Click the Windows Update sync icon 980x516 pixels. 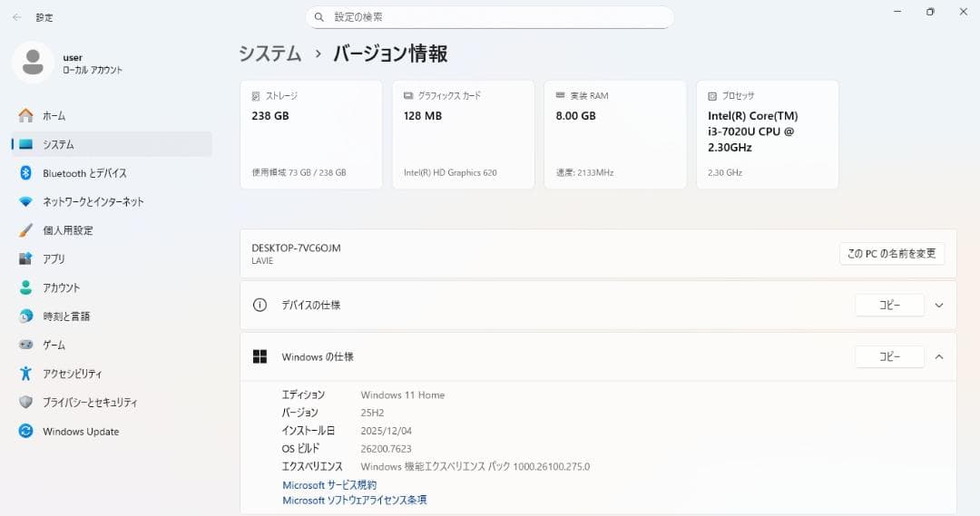pyautogui.click(x=25, y=431)
